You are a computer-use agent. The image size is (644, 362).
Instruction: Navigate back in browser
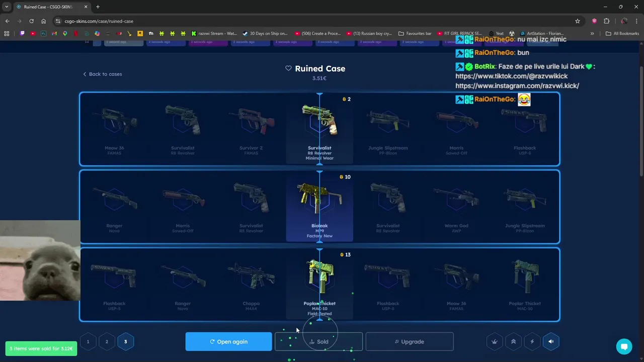[x=7, y=21]
